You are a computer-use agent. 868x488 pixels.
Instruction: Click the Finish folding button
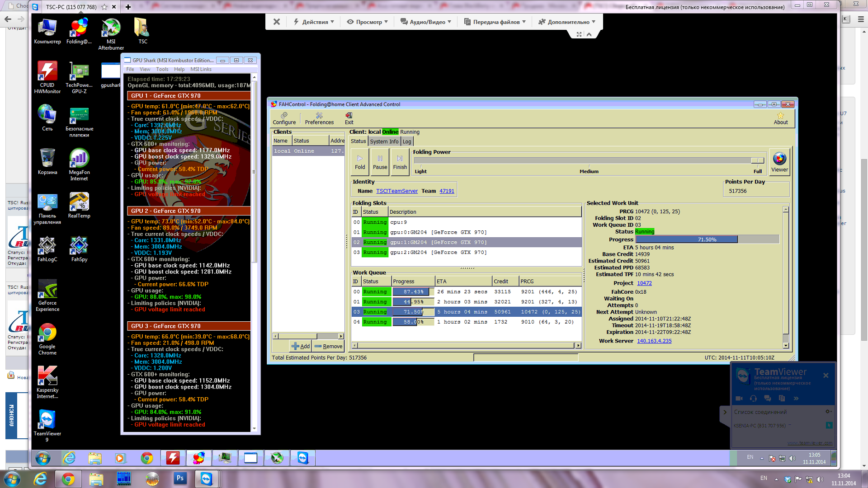[x=400, y=162]
